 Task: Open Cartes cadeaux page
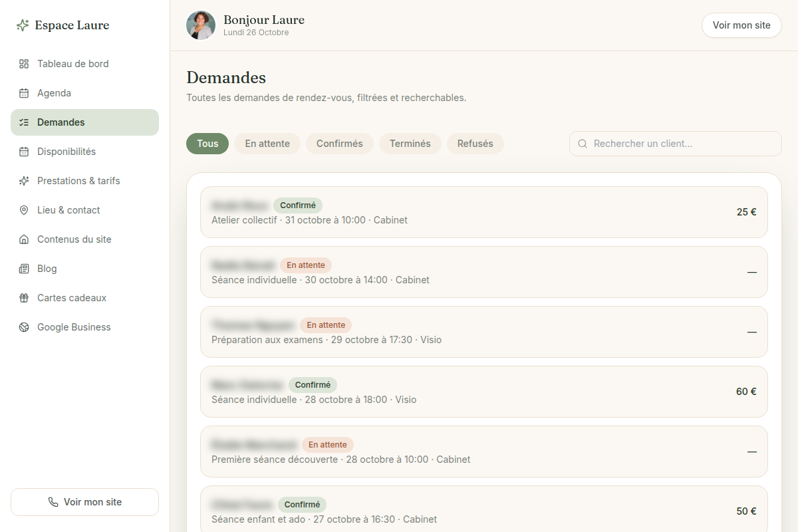84,298
